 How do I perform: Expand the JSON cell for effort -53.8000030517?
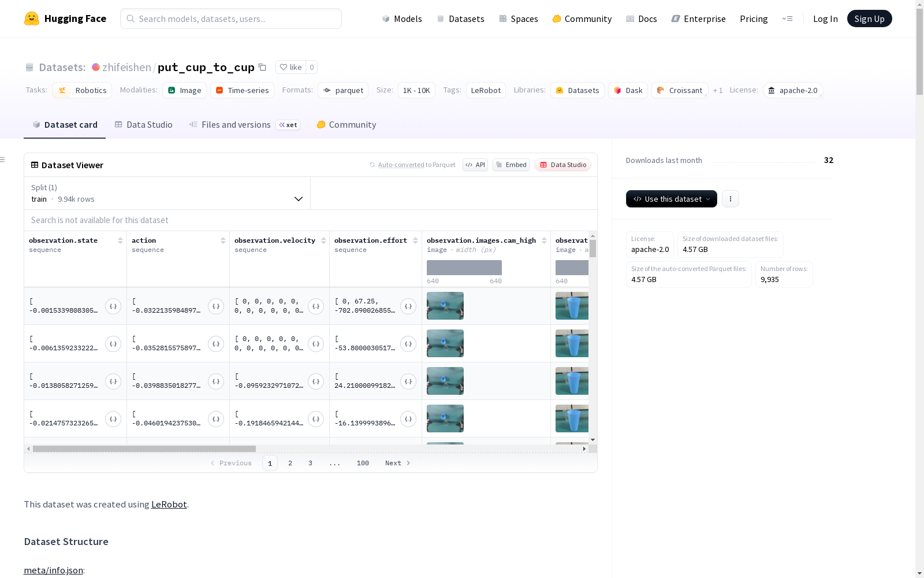click(408, 344)
